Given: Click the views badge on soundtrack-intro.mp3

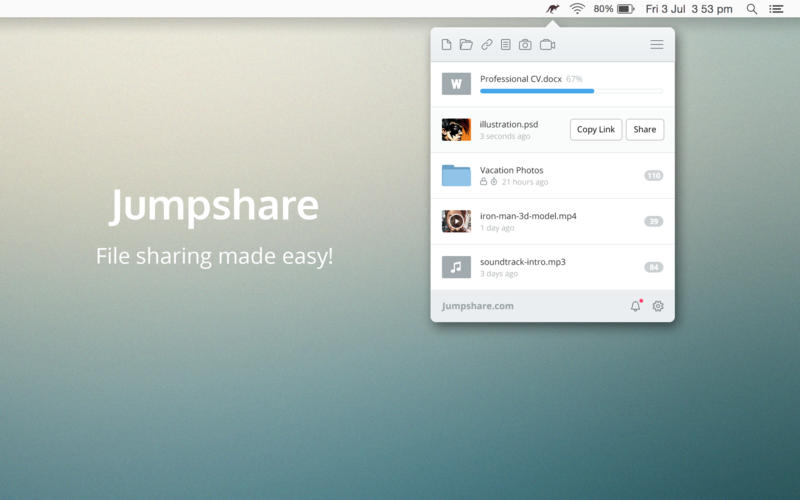Looking at the screenshot, I should point(654,267).
